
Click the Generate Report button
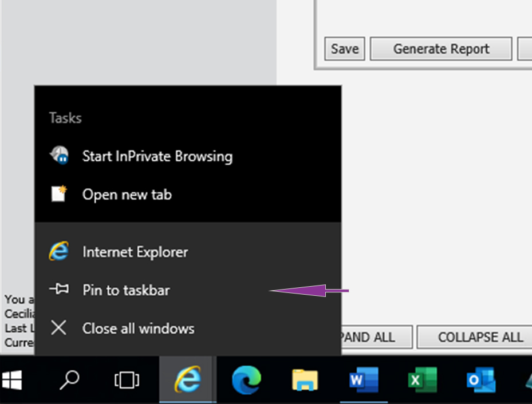[x=441, y=49]
